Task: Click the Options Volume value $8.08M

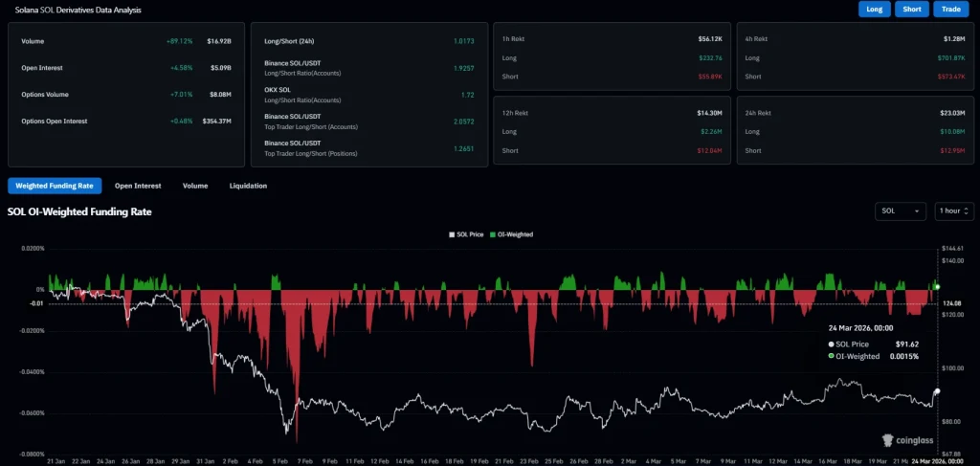Action: 221,95
